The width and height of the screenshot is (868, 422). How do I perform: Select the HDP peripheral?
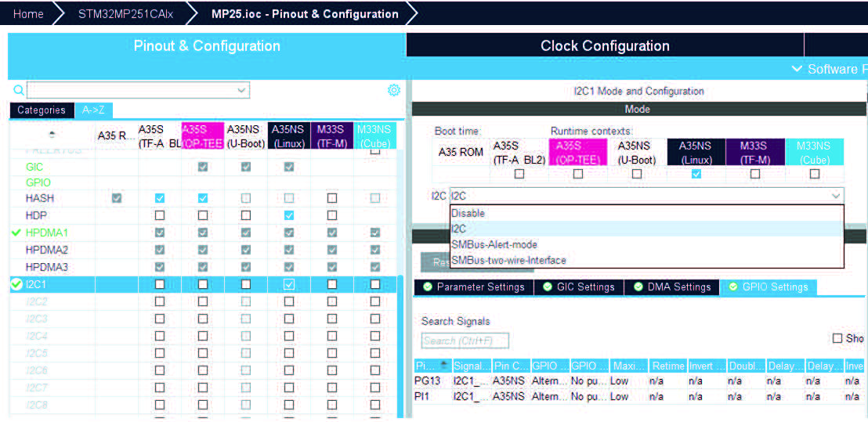click(36, 215)
